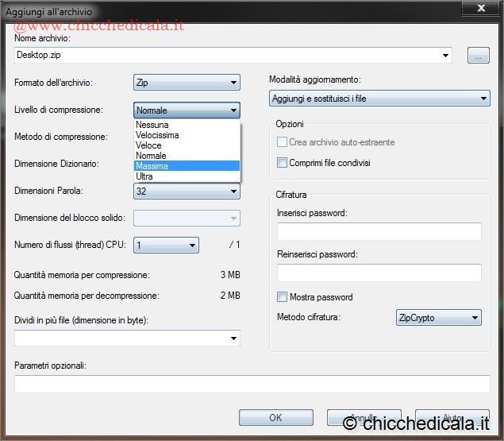Open 'Metodo cifratura' ZipCrypto dropdown
The image size is (504, 441).
tap(438, 318)
